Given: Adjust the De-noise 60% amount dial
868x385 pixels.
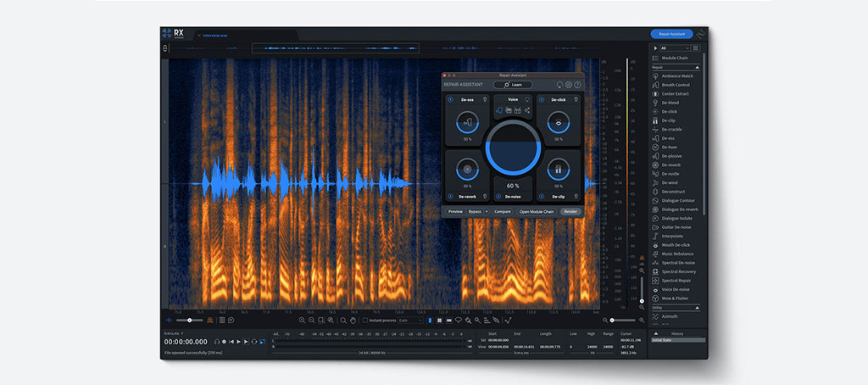Looking at the screenshot, I should (x=513, y=148).
